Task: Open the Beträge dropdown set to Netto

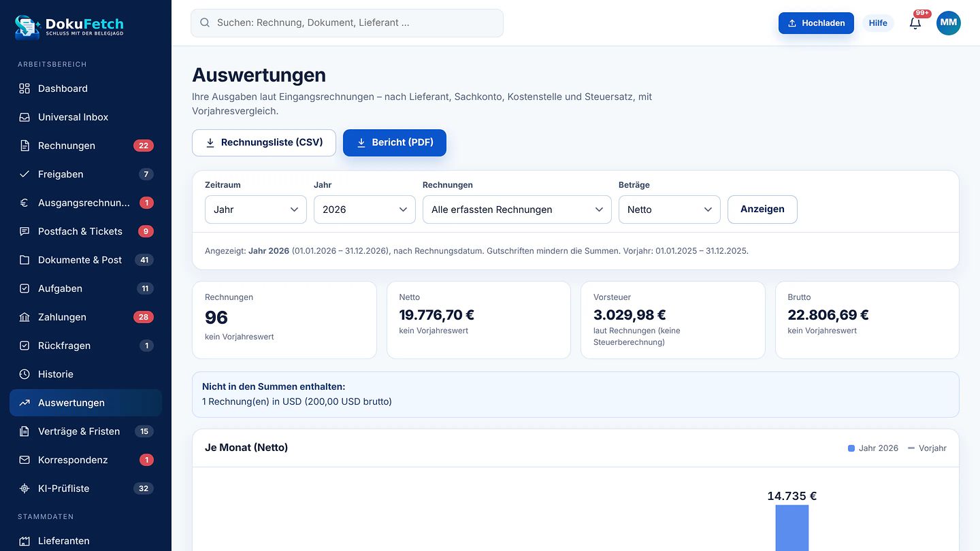Action: (670, 210)
